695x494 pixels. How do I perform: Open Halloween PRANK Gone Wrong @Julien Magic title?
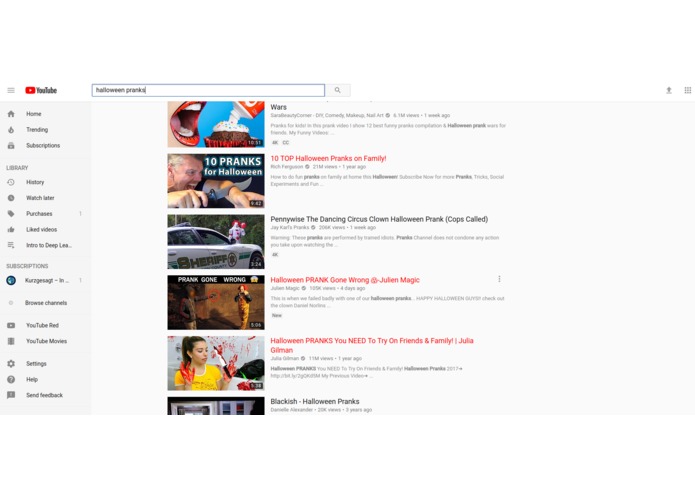pyautogui.click(x=345, y=280)
